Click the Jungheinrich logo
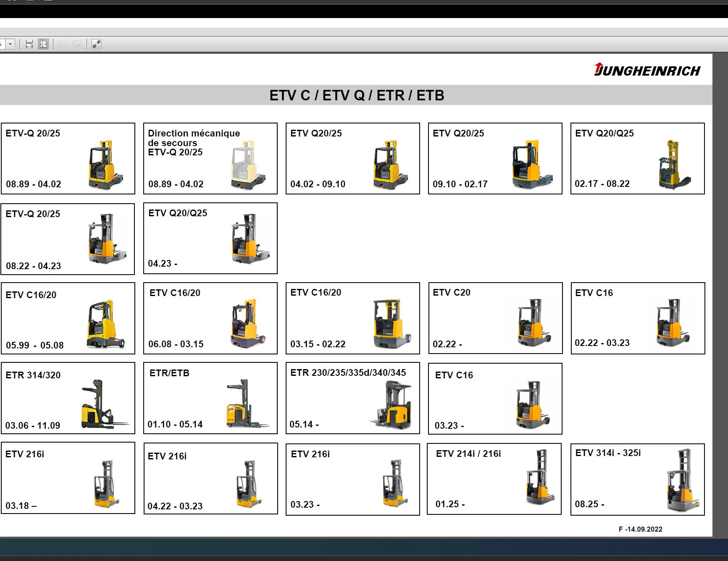The image size is (728, 561). [647, 70]
